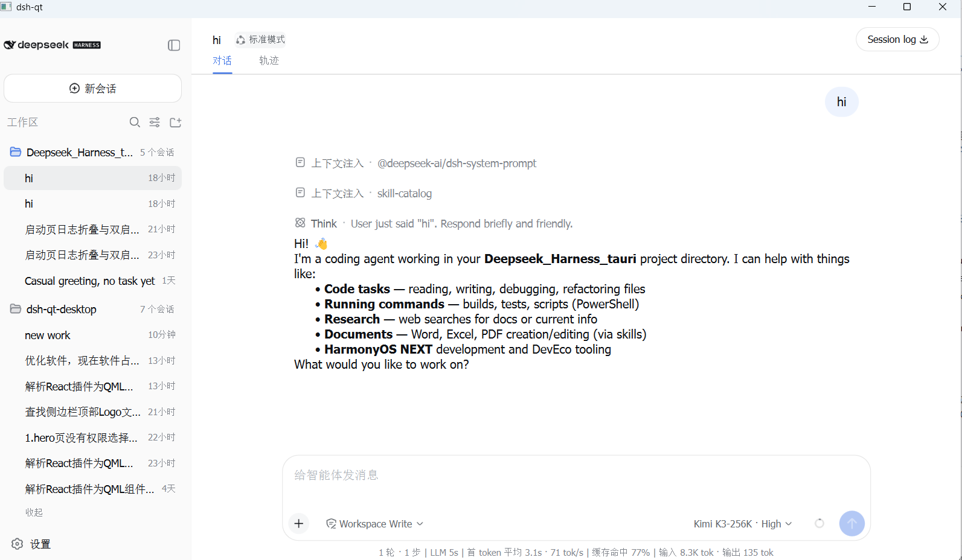The image size is (962, 560).
Task: Add new workspace folder icon
Action: pyautogui.click(x=176, y=122)
